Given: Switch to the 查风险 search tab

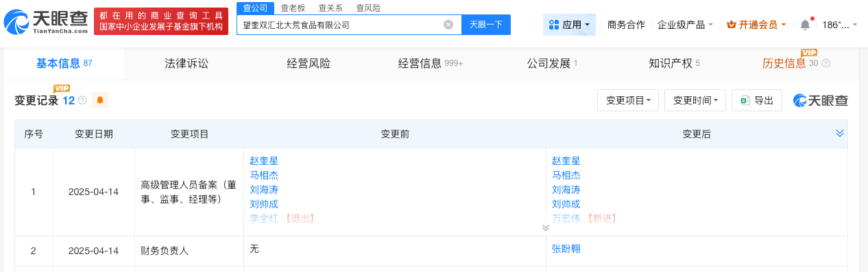Looking at the screenshot, I should coord(368,8).
